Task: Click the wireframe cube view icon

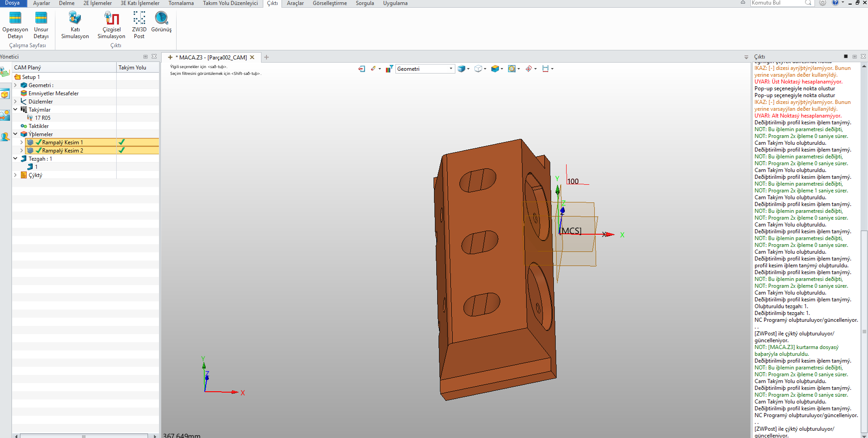Action: pyautogui.click(x=478, y=69)
